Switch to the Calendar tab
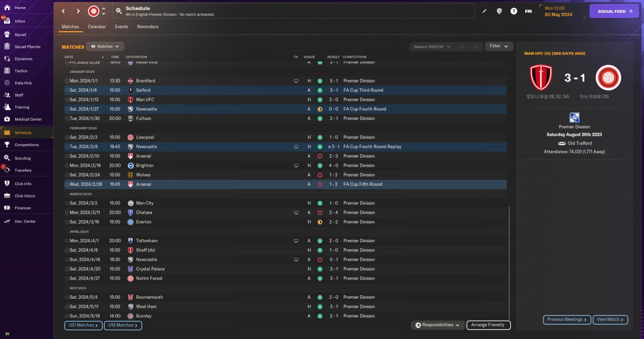This screenshot has height=339, width=644. tap(97, 27)
